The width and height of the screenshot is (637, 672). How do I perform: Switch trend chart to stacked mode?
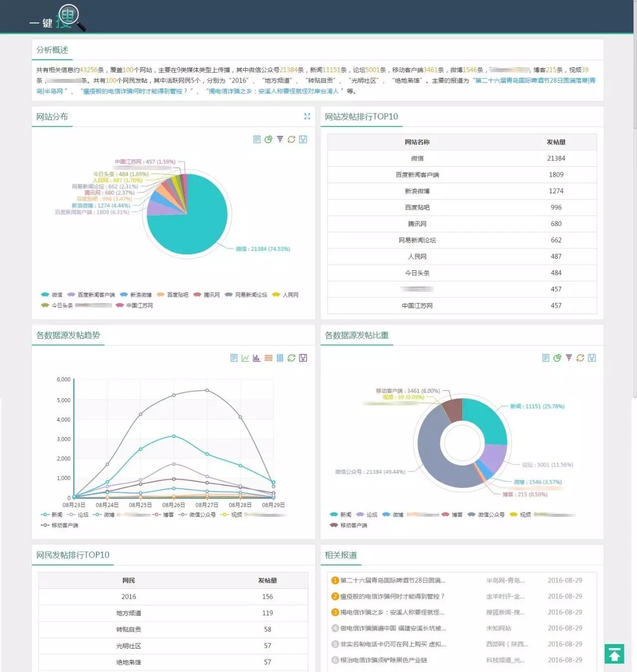[x=268, y=358]
